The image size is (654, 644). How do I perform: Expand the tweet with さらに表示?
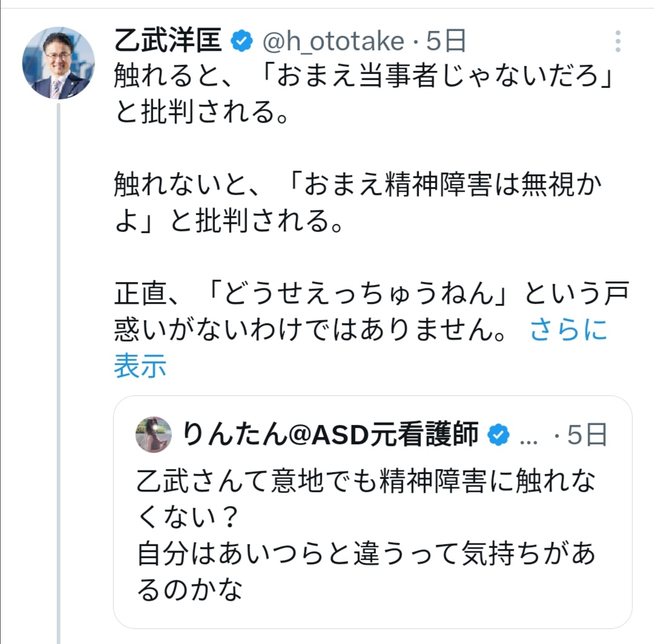pyautogui.click(x=568, y=331)
